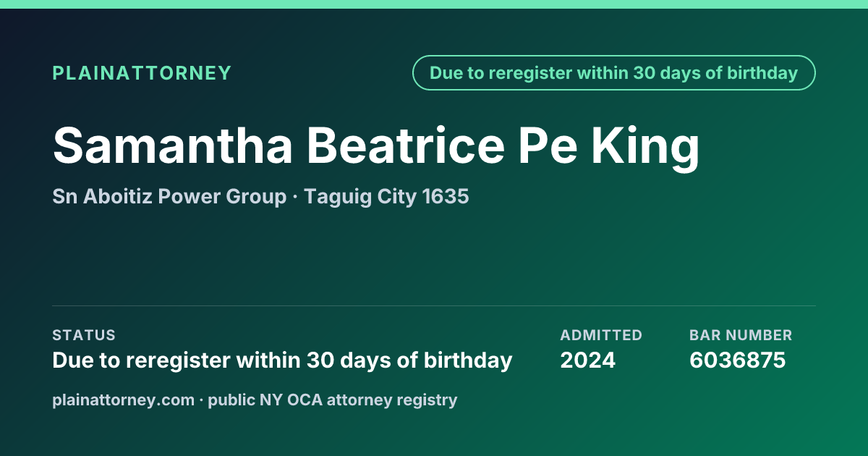This screenshot has height=456, width=868.
Task: Click the word Beatrice in the heading
Action: [404, 145]
